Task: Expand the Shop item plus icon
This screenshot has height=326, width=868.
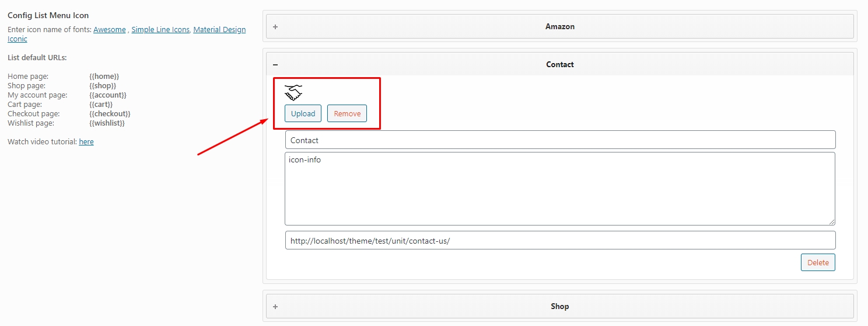Action: pyautogui.click(x=275, y=307)
